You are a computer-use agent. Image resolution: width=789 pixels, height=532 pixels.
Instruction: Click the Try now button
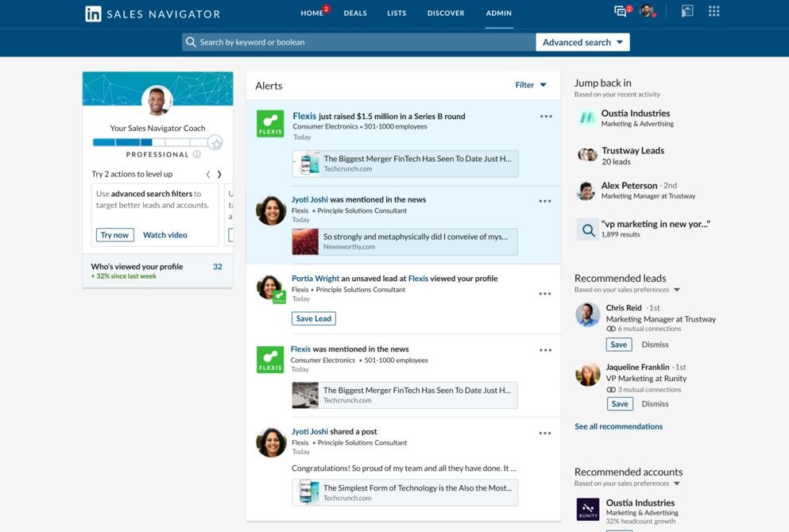pyautogui.click(x=114, y=235)
